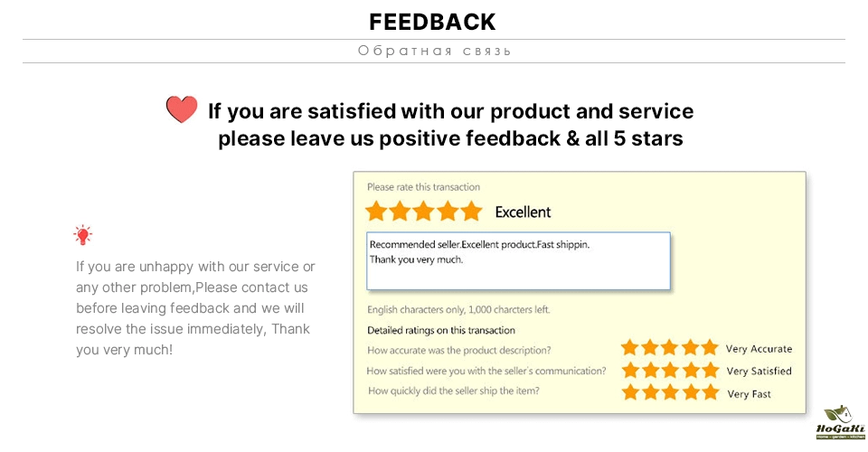The height and width of the screenshot is (452, 868).
Task: Click the 'Very Satisfied' rating label
Action: (x=759, y=372)
